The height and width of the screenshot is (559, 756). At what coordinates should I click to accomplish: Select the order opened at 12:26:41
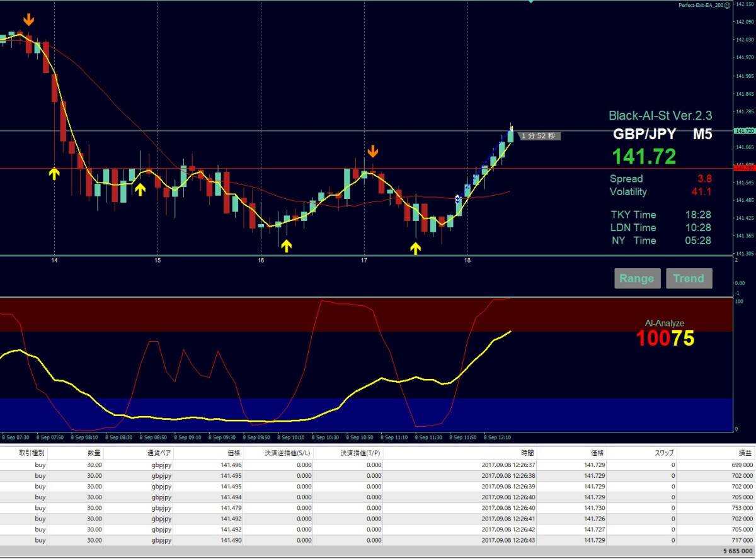378,519
